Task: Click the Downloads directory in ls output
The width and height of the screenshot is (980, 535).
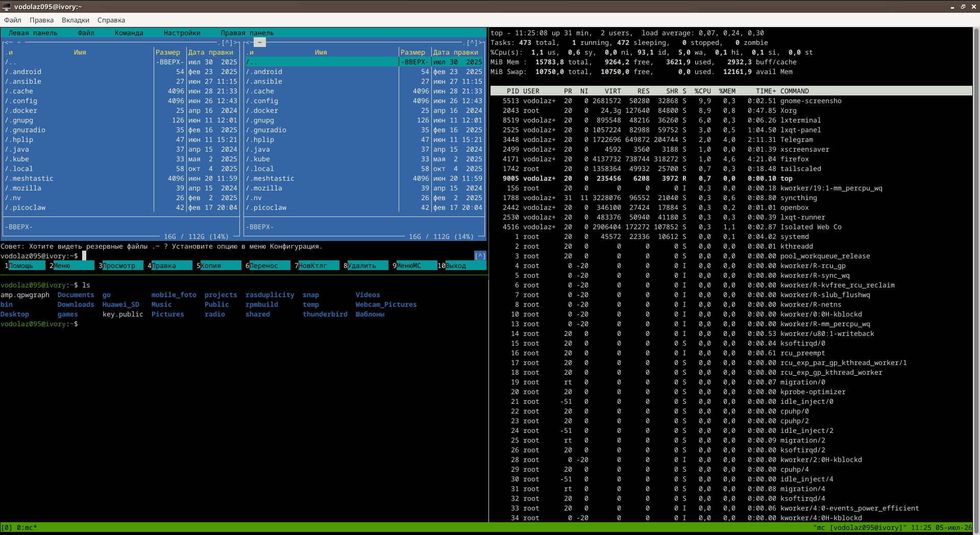Action: pyautogui.click(x=76, y=305)
